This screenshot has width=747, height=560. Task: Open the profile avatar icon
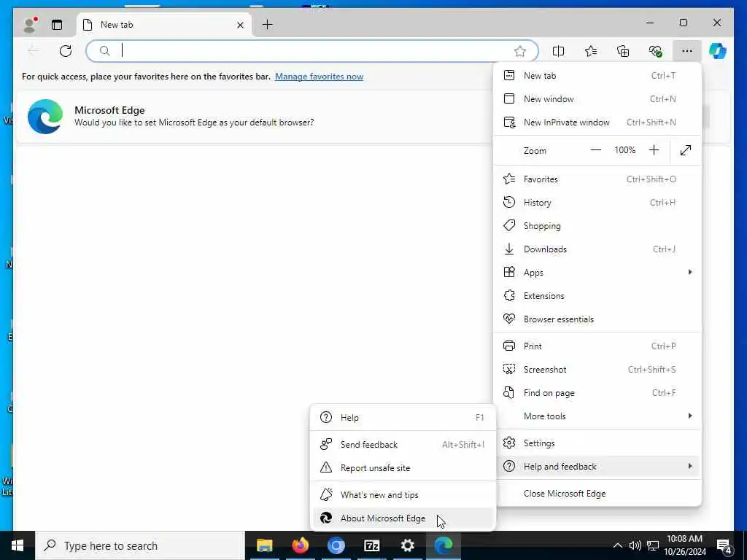[29, 25]
